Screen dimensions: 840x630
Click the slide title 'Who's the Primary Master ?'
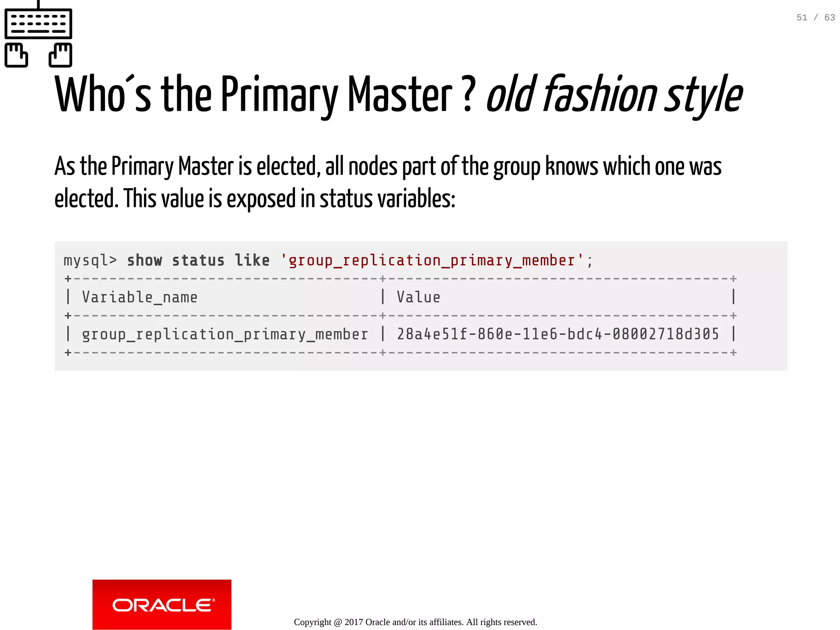click(265, 95)
